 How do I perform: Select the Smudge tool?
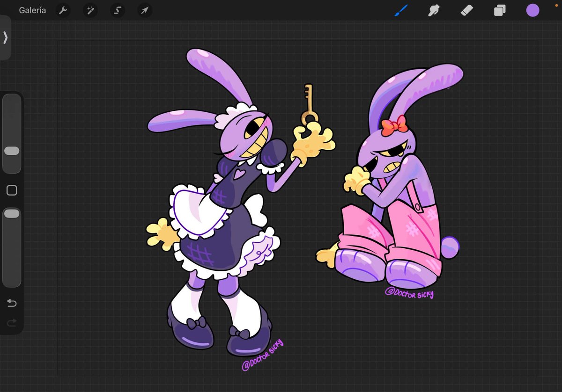point(434,10)
